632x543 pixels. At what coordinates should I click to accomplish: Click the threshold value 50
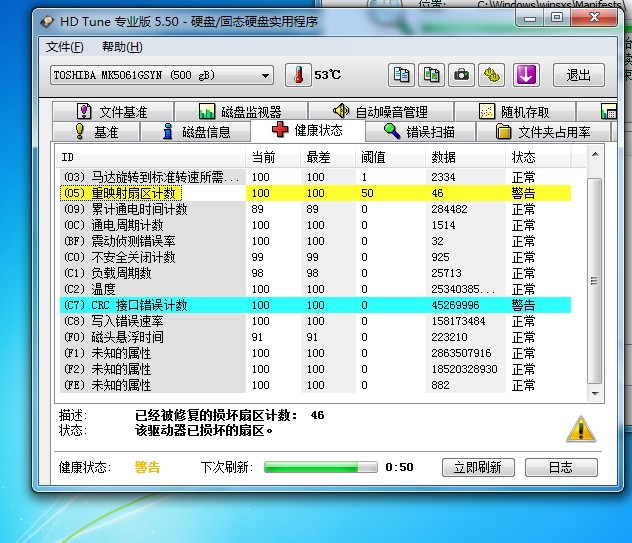click(367, 193)
